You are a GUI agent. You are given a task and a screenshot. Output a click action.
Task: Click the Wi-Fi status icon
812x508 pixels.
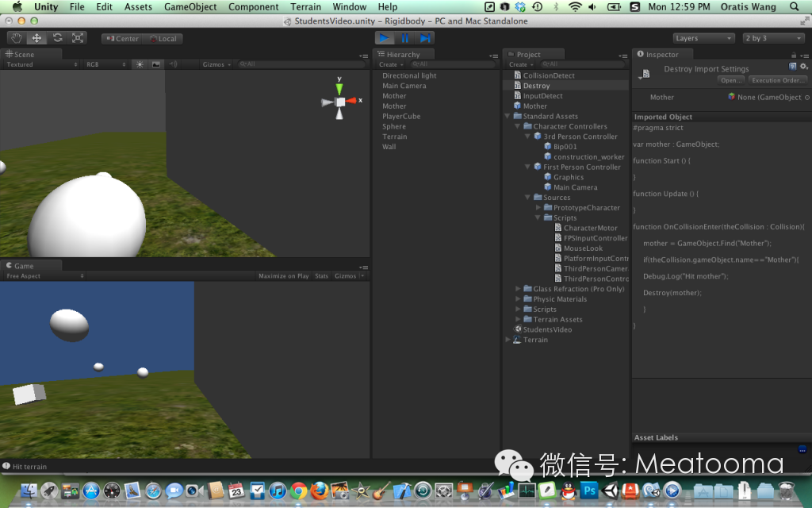575,6
